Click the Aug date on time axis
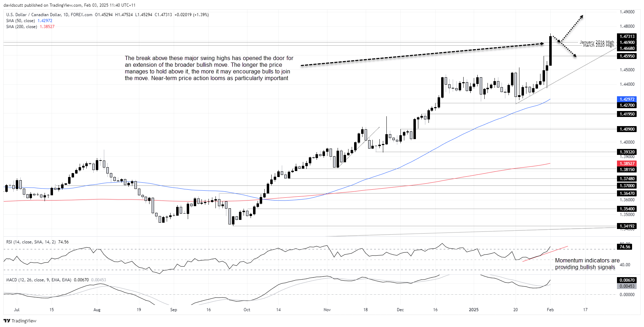Image resolution: width=644 pixels, height=327 pixels. tap(97, 310)
